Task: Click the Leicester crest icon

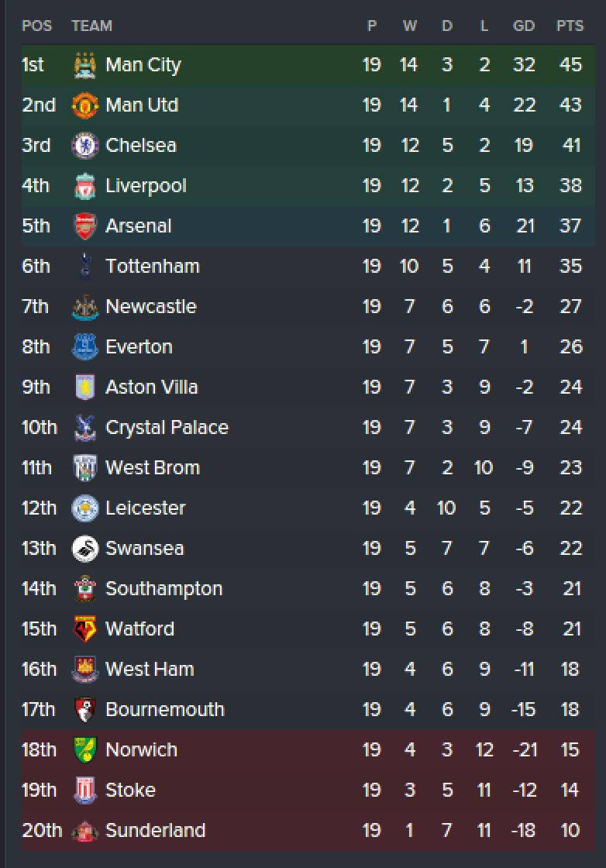Action: [x=85, y=508]
